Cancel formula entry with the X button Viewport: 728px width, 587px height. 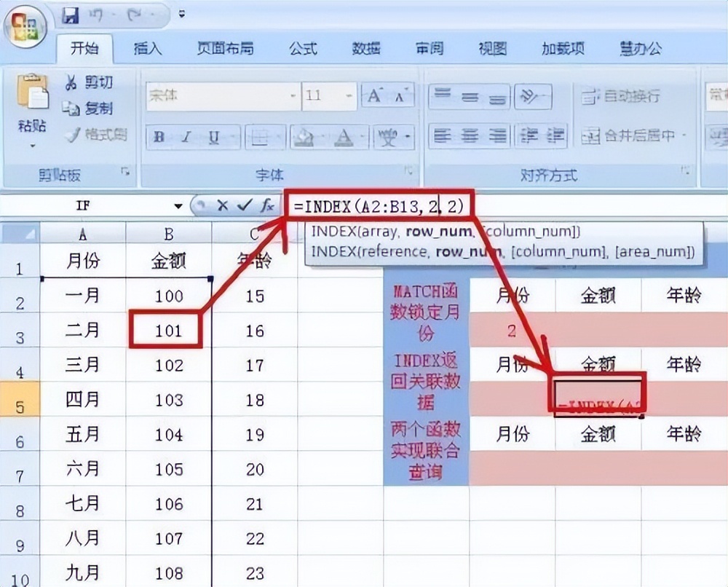click(x=223, y=205)
